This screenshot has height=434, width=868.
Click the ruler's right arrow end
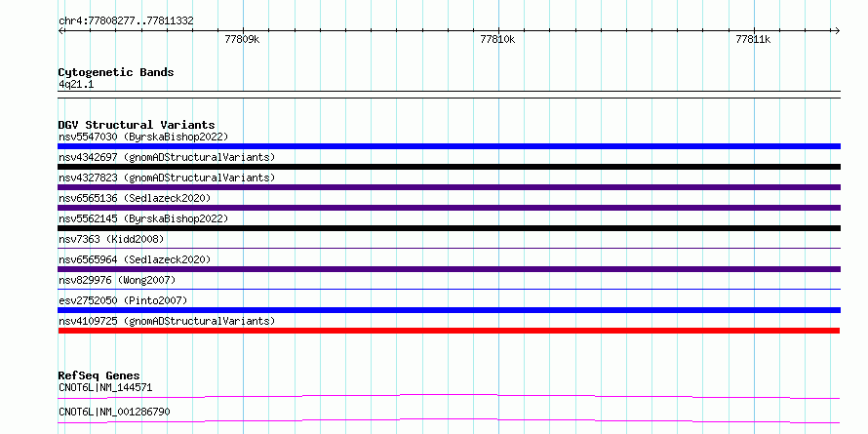tap(837, 30)
